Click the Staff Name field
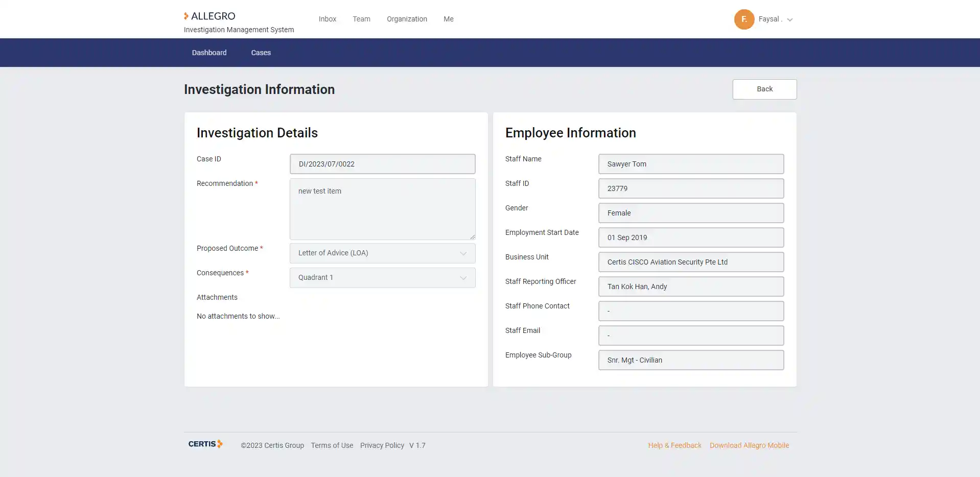 (x=691, y=164)
